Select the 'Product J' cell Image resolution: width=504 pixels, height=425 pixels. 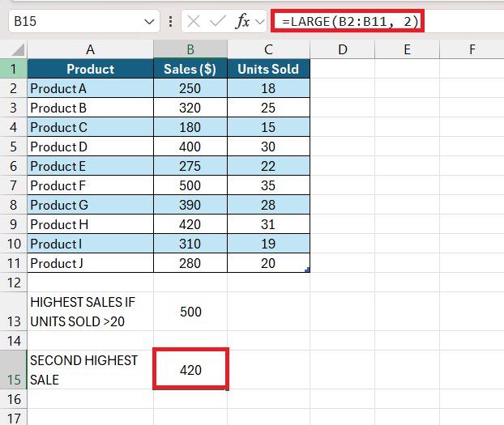pyautogui.click(x=90, y=263)
